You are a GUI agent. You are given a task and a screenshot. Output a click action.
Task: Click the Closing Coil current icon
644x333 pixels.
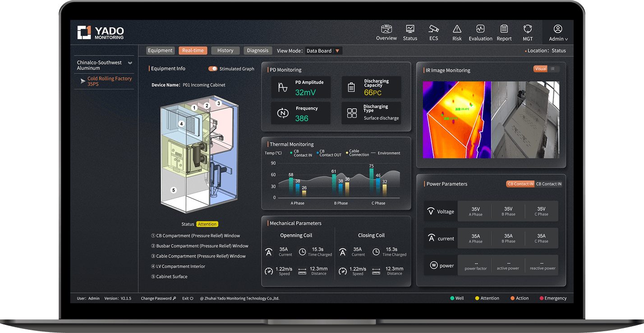(343, 252)
